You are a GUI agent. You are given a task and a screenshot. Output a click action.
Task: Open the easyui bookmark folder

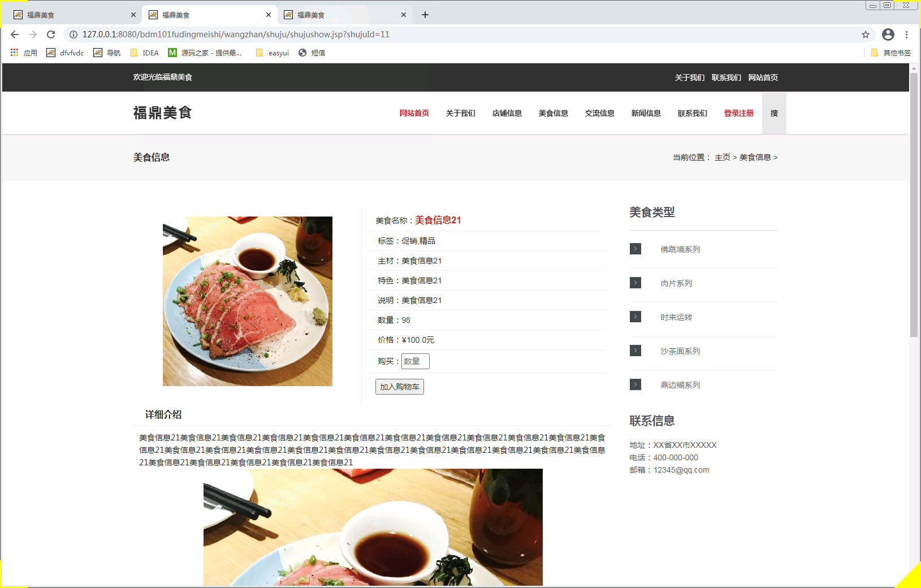pyautogui.click(x=272, y=53)
